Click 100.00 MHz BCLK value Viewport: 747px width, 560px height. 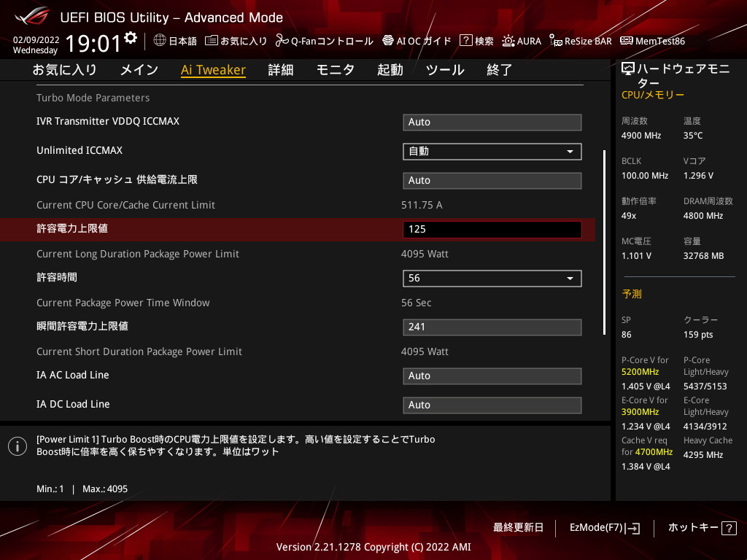645,176
